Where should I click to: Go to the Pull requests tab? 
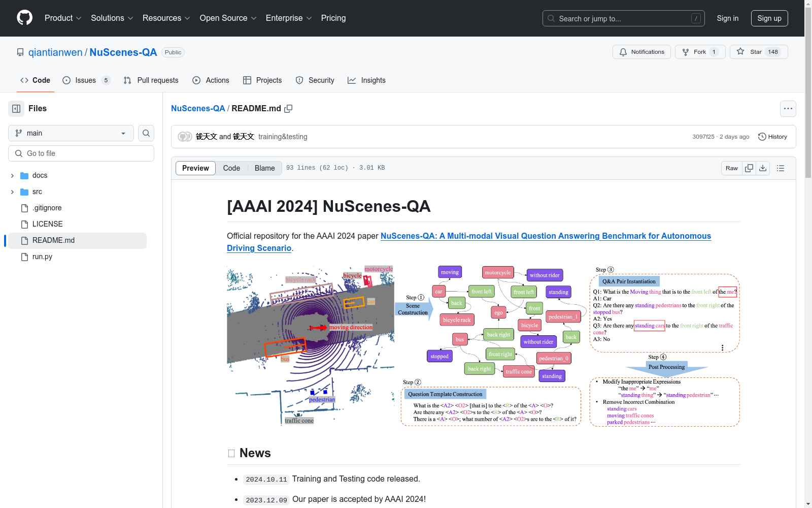151,80
